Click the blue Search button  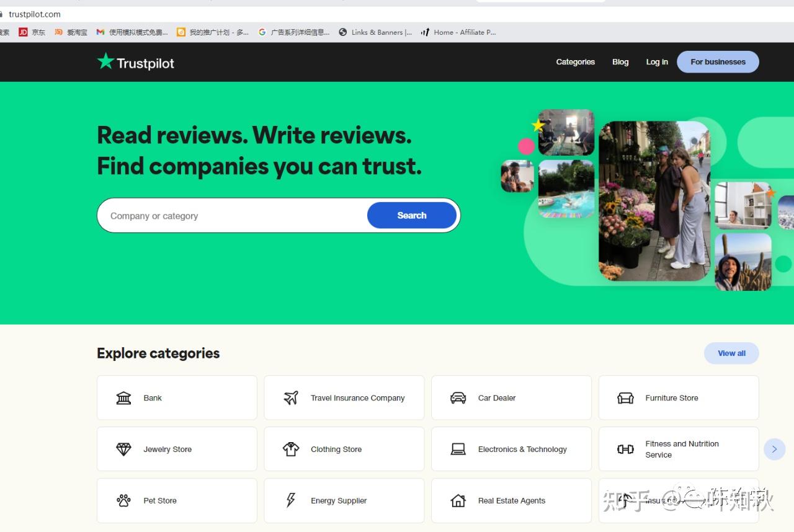pos(412,215)
